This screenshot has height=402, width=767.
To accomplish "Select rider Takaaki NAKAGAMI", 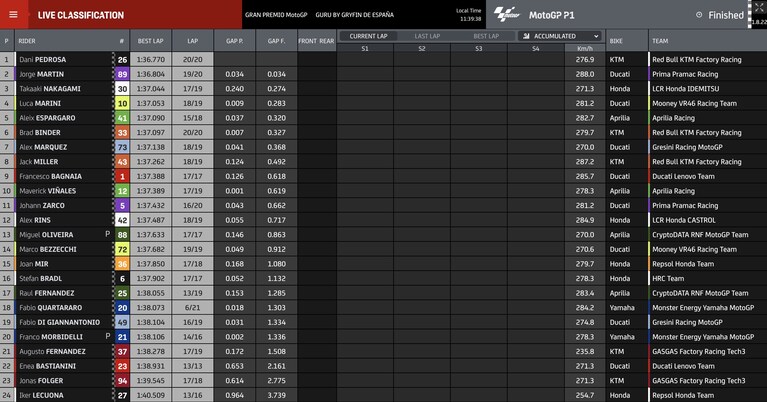I will tap(50, 89).
